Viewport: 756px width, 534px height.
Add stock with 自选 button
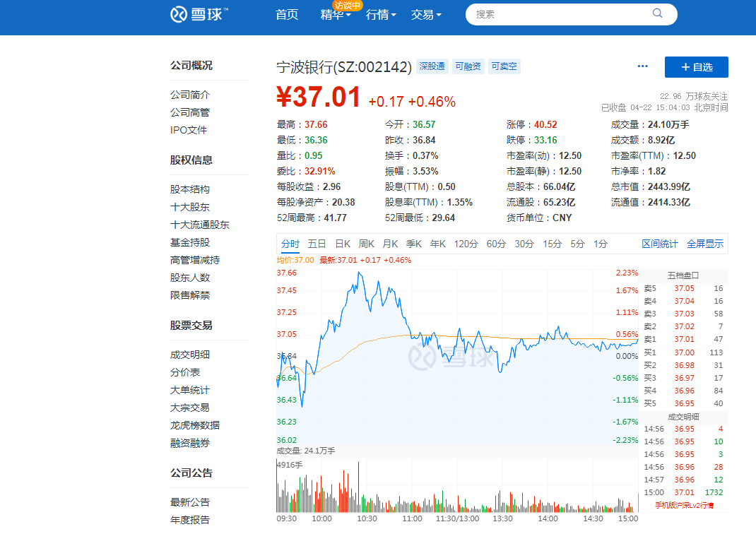tap(696, 67)
